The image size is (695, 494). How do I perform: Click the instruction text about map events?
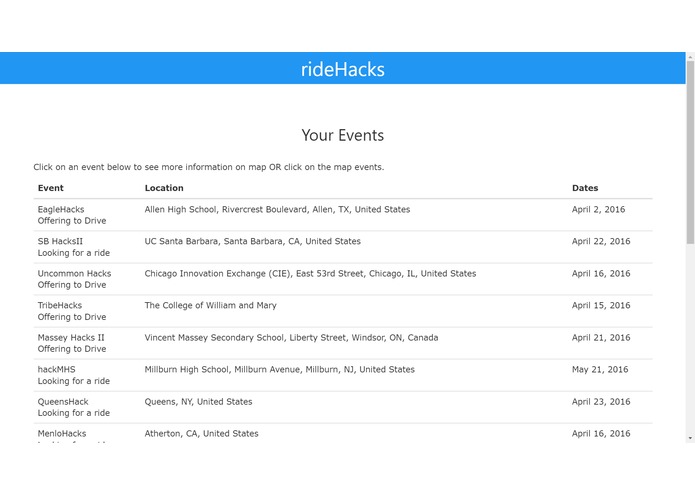(x=209, y=167)
